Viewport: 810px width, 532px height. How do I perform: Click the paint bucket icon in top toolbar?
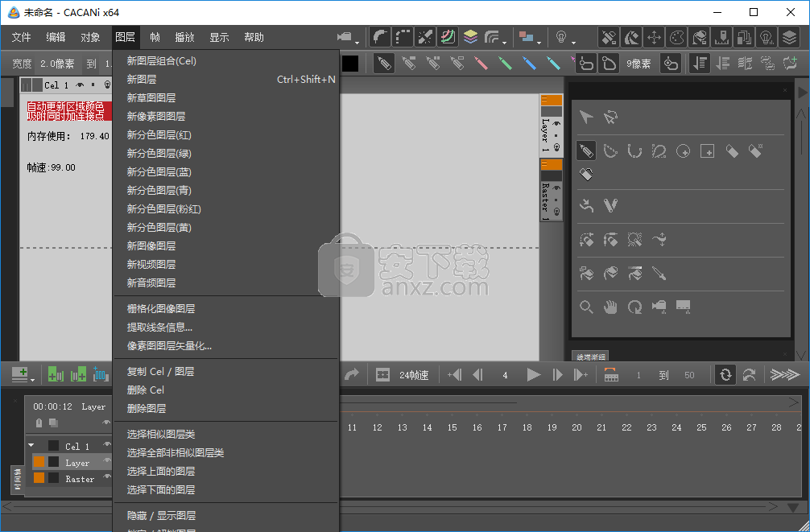click(699, 37)
